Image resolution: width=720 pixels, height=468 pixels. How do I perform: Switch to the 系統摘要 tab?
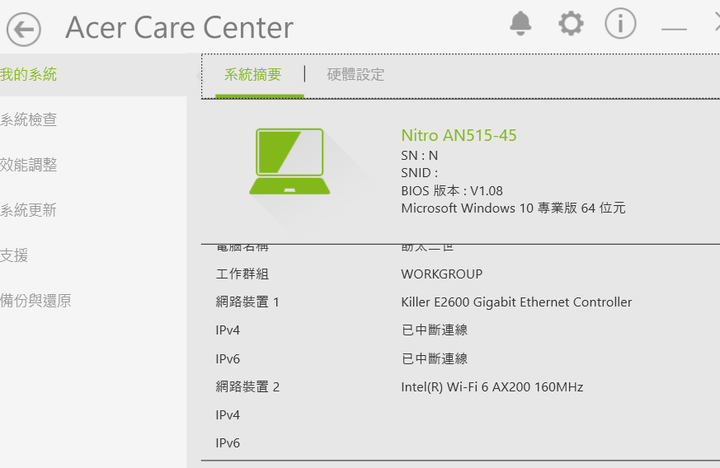[253, 74]
